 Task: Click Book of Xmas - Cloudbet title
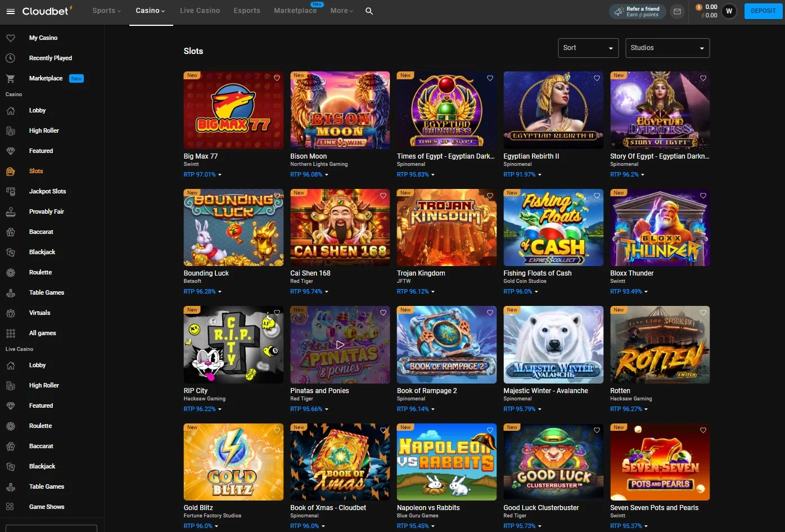(x=328, y=507)
